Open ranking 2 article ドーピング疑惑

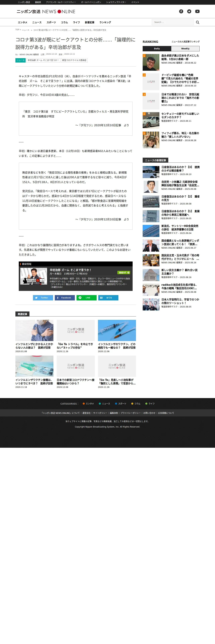click(180, 79)
